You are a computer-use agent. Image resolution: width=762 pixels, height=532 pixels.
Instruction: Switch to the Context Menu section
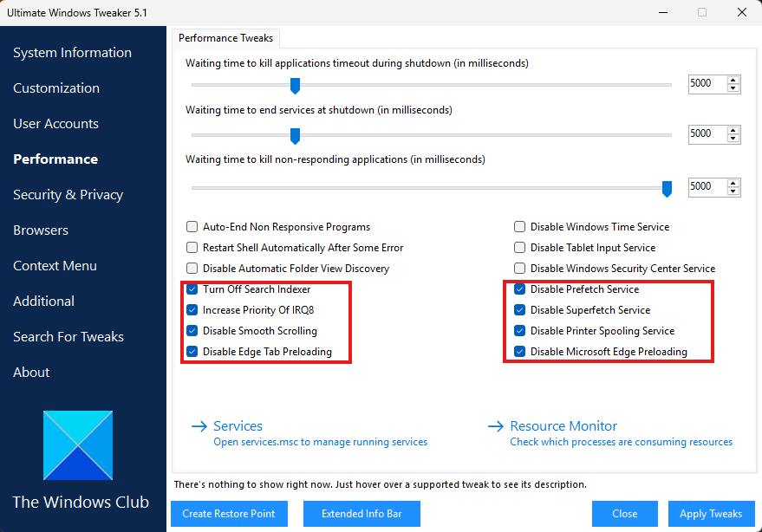[x=55, y=266]
